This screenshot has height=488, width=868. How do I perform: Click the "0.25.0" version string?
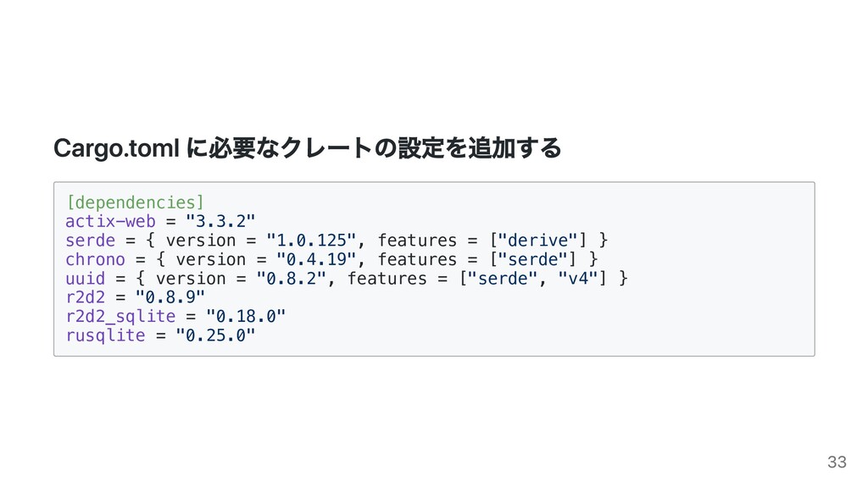coord(215,335)
